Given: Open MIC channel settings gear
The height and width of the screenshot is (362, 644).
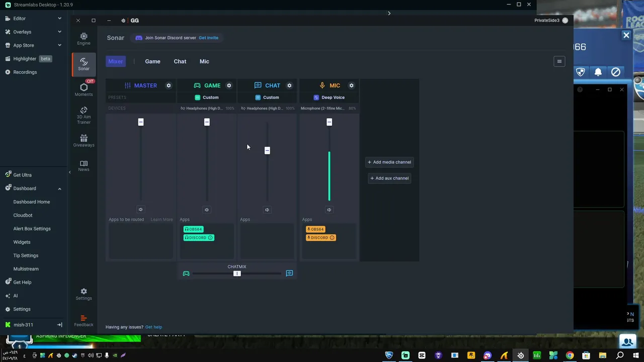Looking at the screenshot, I should tap(351, 85).
